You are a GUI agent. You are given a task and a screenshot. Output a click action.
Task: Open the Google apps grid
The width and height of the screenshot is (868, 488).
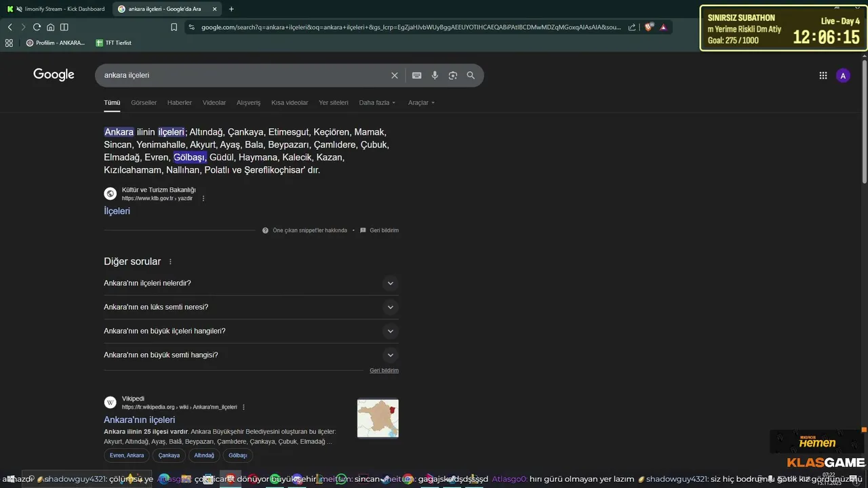(823, 76)
